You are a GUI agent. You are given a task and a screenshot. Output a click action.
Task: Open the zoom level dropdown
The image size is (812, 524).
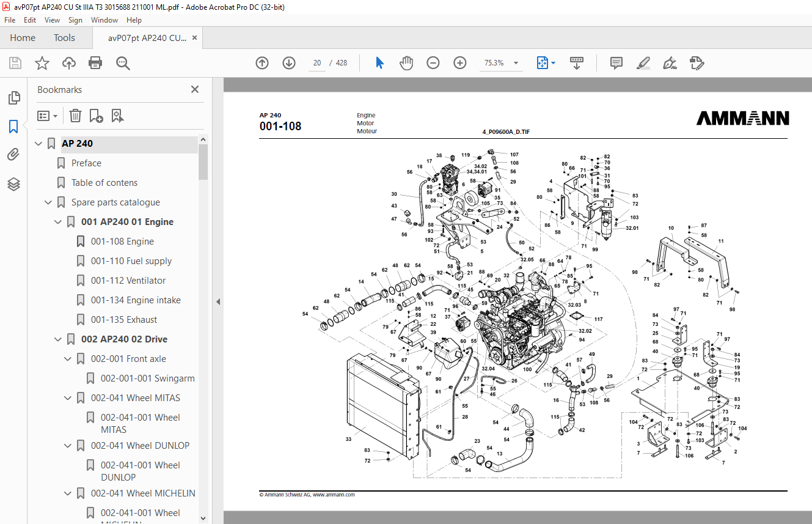(516, 63)
